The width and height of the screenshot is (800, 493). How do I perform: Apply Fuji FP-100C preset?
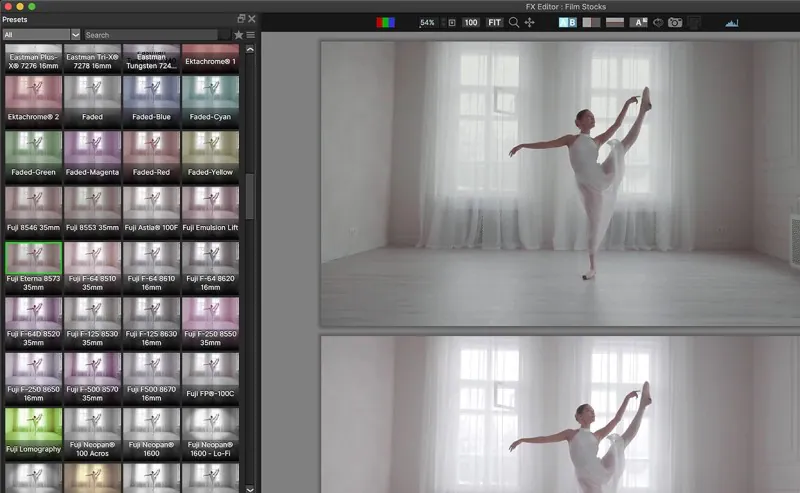[x=210, y=378]
